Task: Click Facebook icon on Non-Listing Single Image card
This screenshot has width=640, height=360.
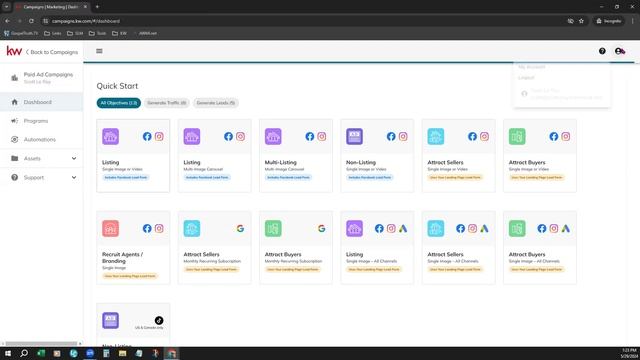Action: click(x=391, y=137)
